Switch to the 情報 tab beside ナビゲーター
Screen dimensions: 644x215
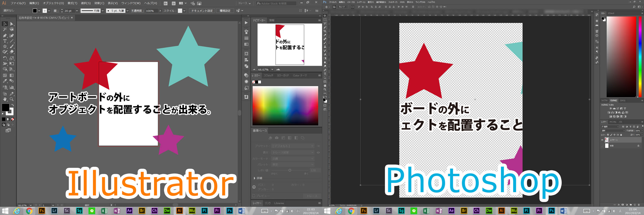272,20
